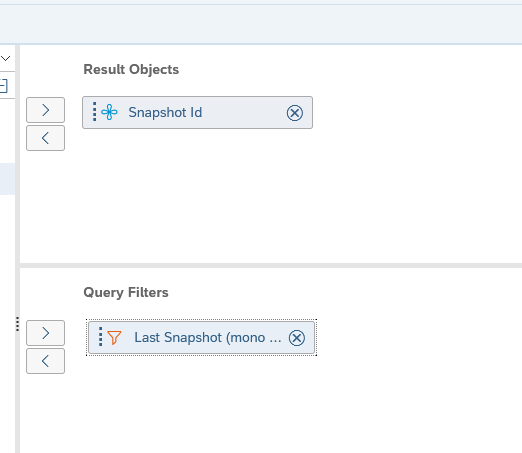Click the collapse icon below the chevron
This screenshot has width=522, height=453.
3,86
